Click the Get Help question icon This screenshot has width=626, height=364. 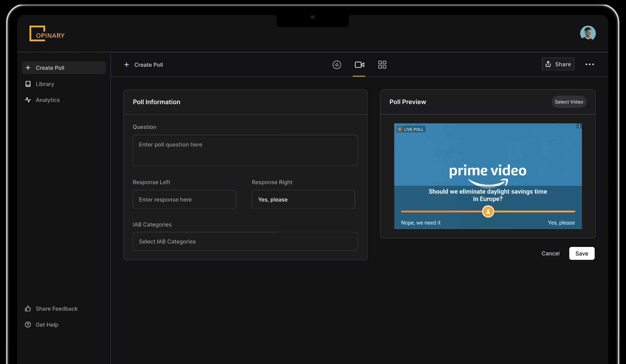pyautogui.click(x=28, y=325)
